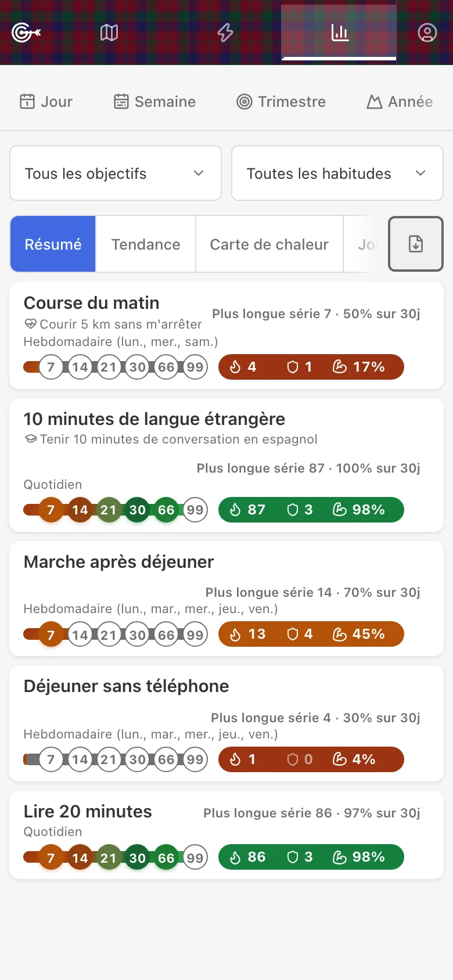453x980 pixels.
Task: Tap the lightning bolt quick actions icon
Action: click(x=225, y=33)
